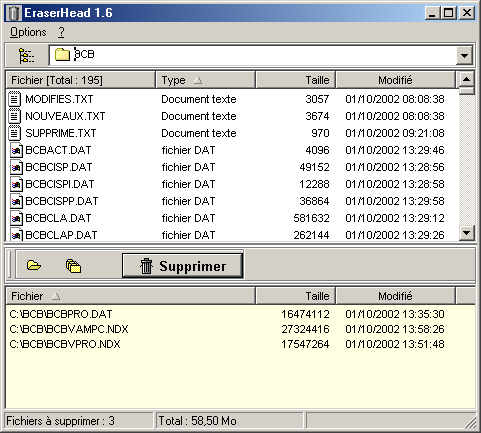
Task: Click the DAT file icon of BCBCISPP.DAT
Action: point(16,201)
